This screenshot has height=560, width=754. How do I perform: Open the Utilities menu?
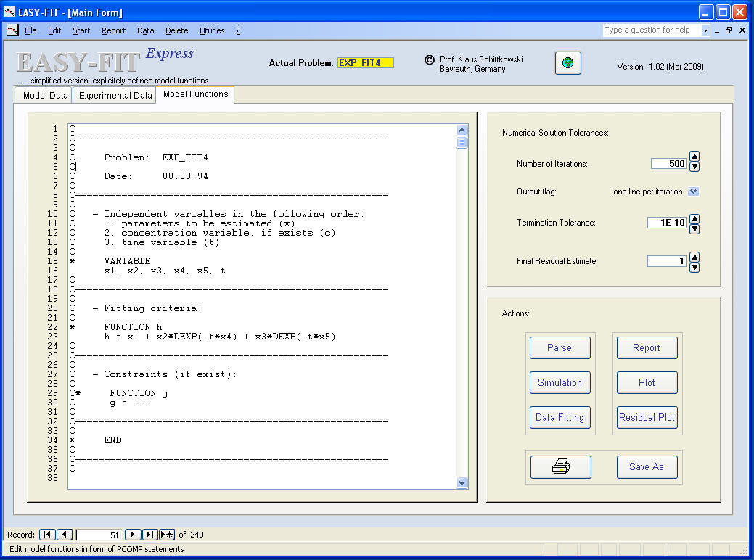pyautogui.click(x=212, y=30)
